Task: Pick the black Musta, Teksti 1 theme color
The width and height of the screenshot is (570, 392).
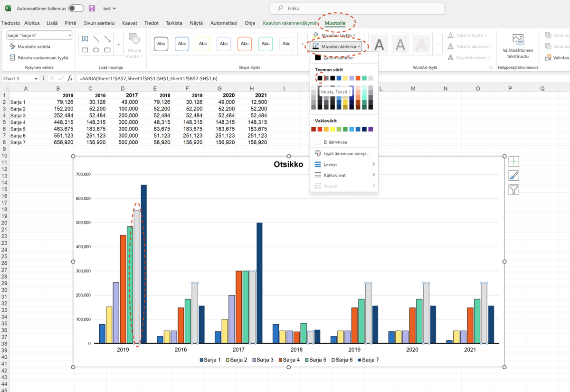Action: click(x=320, y=78)
